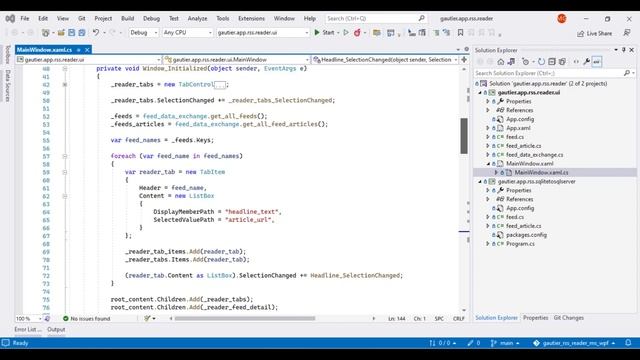The width and height of the screenshot is (640, 360).
Task: Expand the Program.cs node
Action: [487, 244]
